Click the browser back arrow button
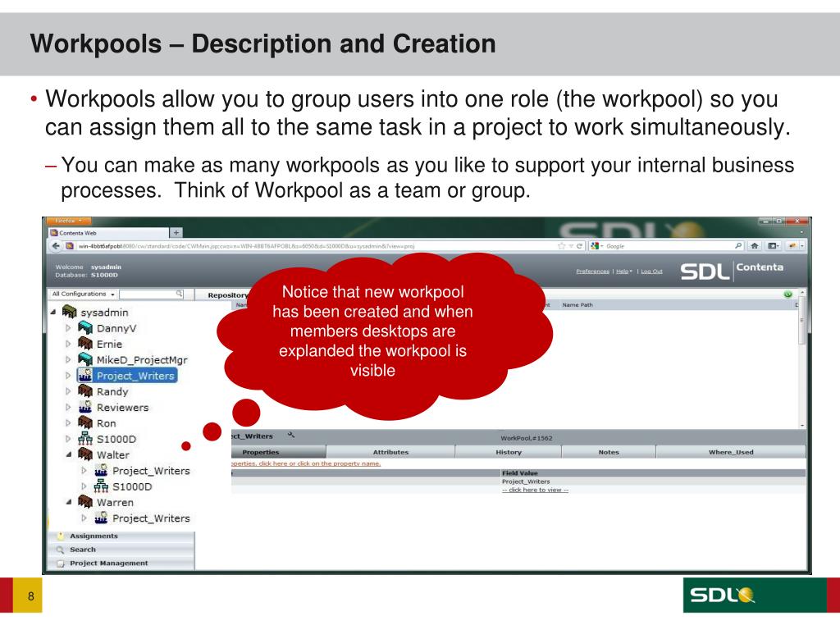 tap(56, 246)
